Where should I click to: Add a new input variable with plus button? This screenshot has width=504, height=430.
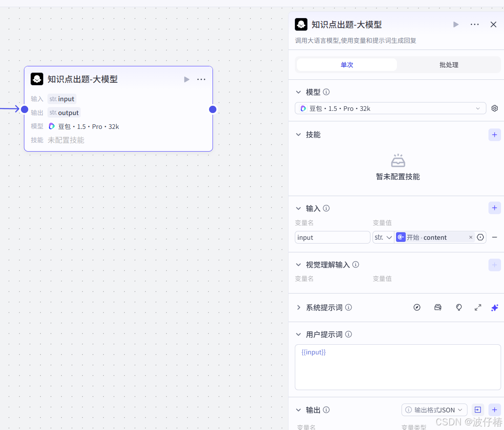(495, 208)
